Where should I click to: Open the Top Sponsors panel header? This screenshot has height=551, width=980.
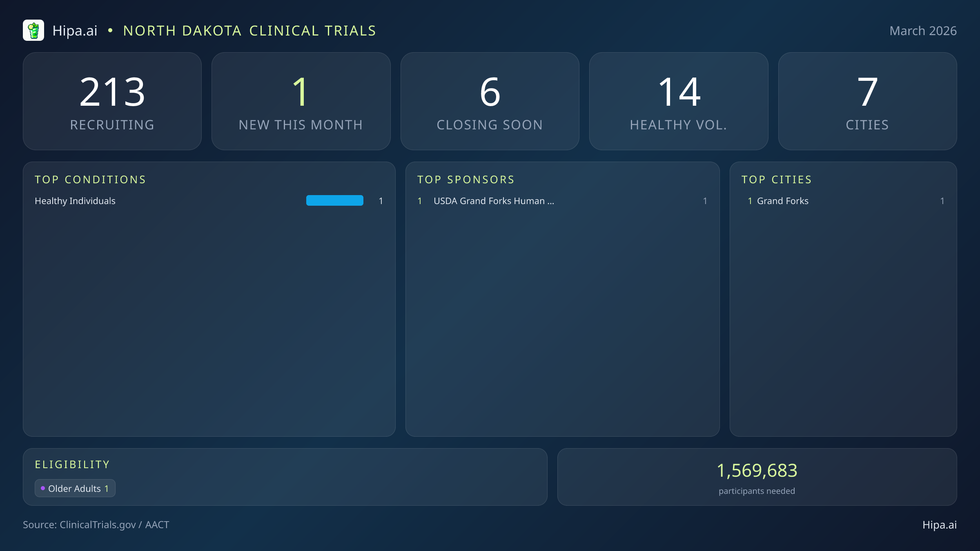coord(465,179)
